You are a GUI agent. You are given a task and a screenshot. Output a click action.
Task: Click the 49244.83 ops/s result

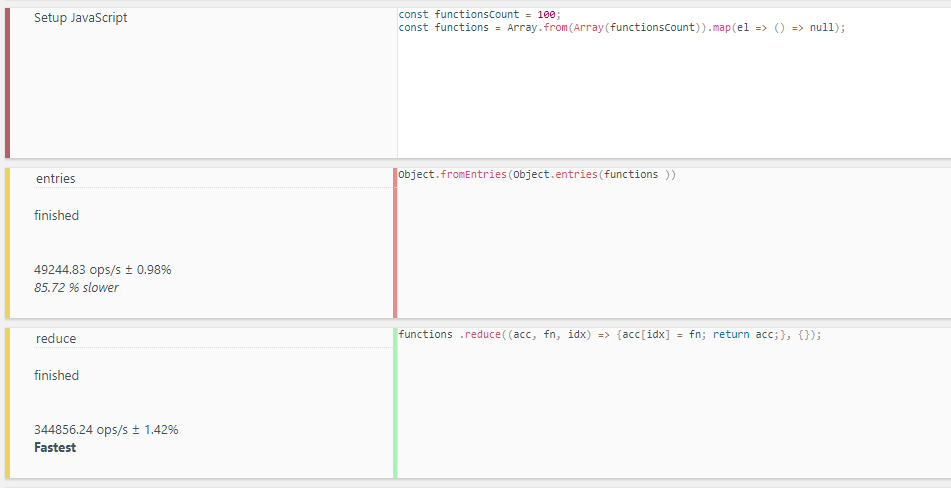click(x=102, y=270)
